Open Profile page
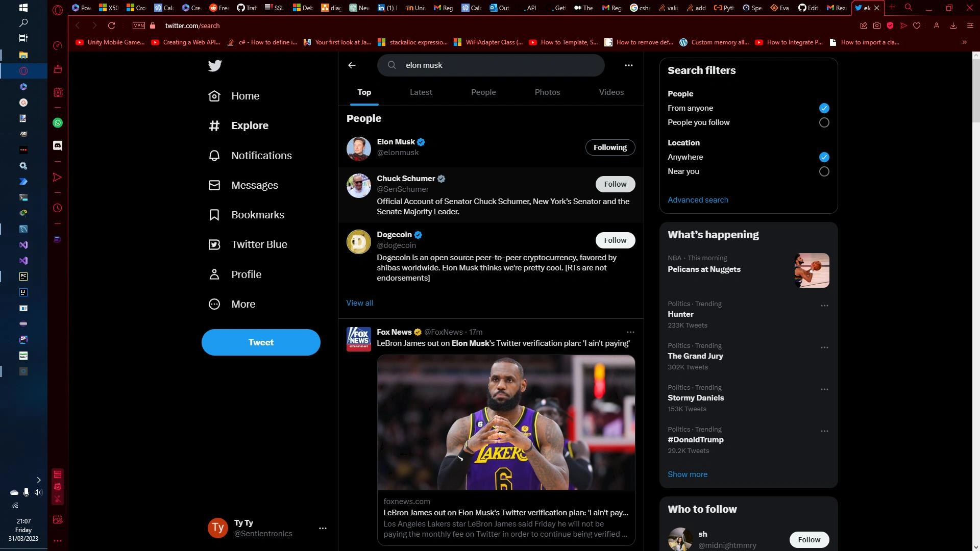The image size is (980, 551). pyautogui.click(x=235, y=274)
